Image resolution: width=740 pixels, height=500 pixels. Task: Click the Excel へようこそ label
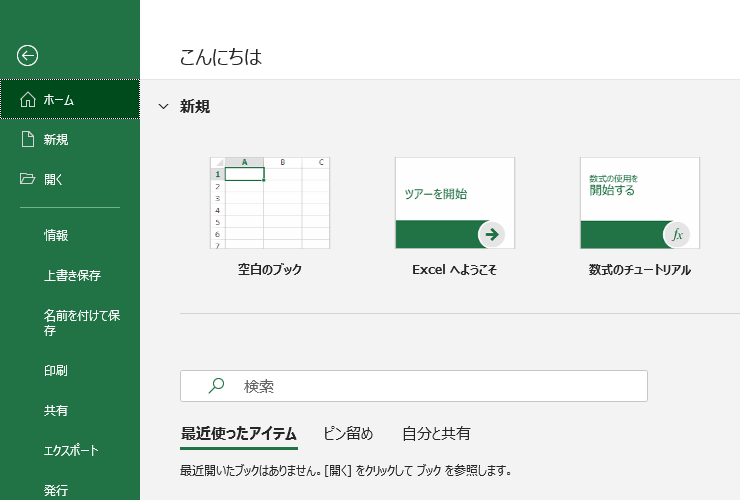pyautogui.click(x=454, y=270)
